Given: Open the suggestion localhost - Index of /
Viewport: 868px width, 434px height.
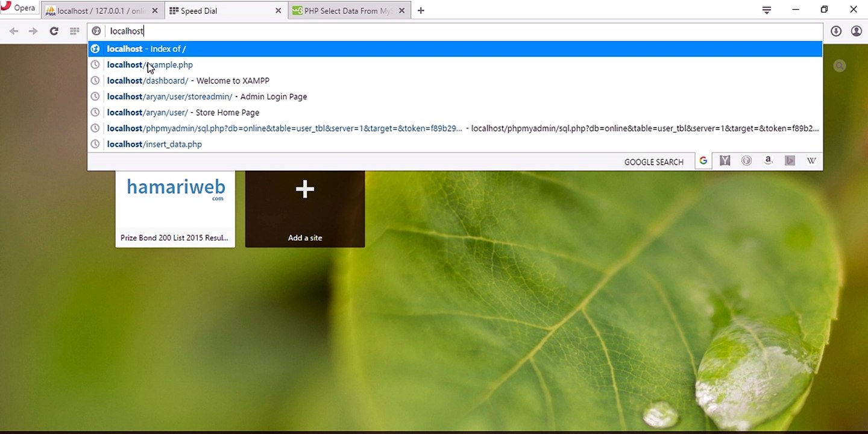Looking at the screenshot, I should point(455,49).
